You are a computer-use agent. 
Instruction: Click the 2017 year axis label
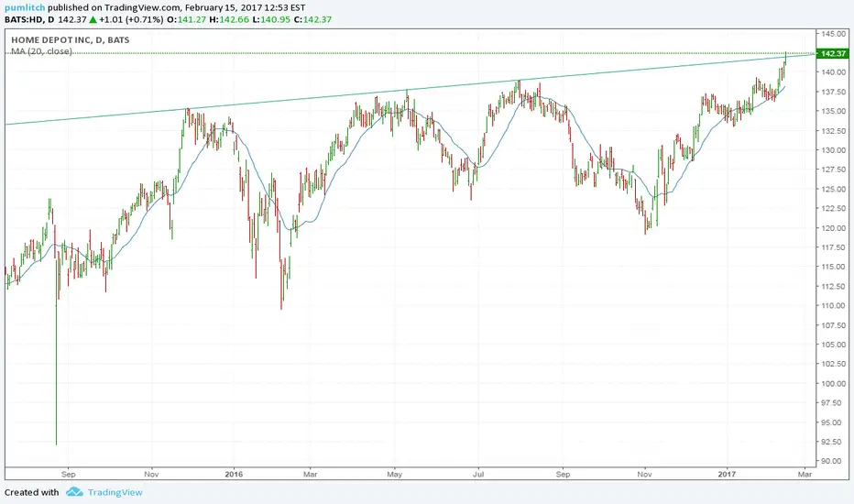point(728,474)
